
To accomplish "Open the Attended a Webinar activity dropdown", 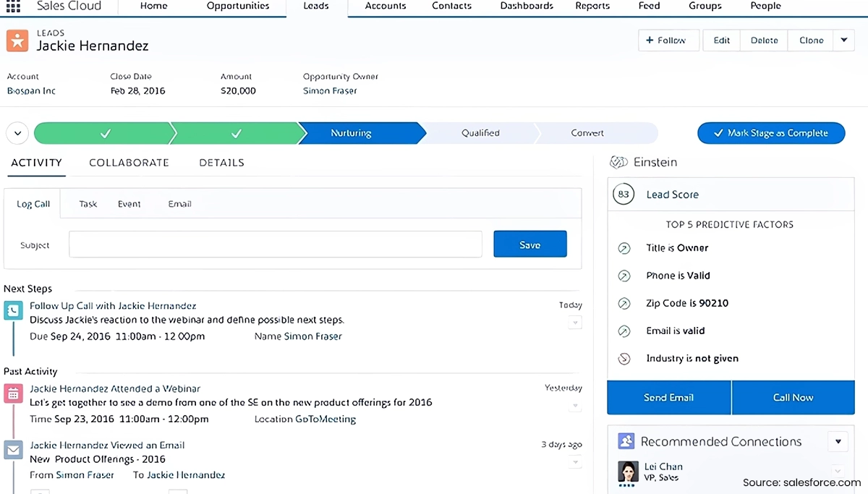I will 575,406.
